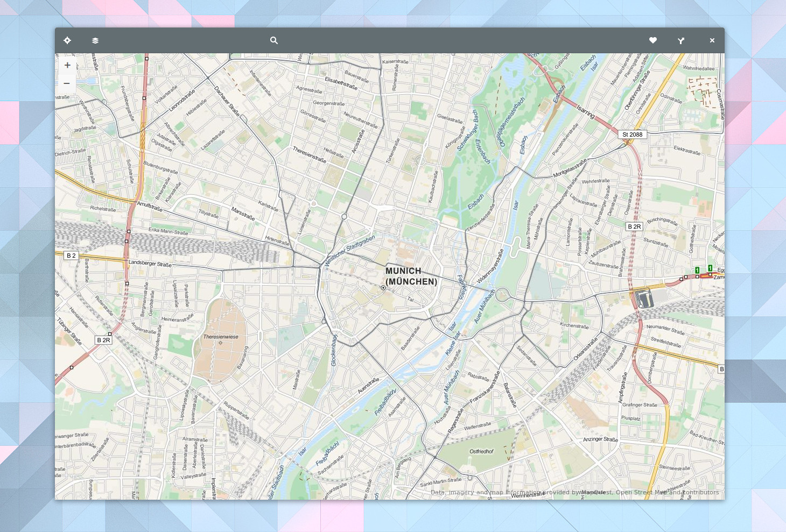Click the Dachauer Straße label
The image size is (786, 532).
click(x=227, y=101)
